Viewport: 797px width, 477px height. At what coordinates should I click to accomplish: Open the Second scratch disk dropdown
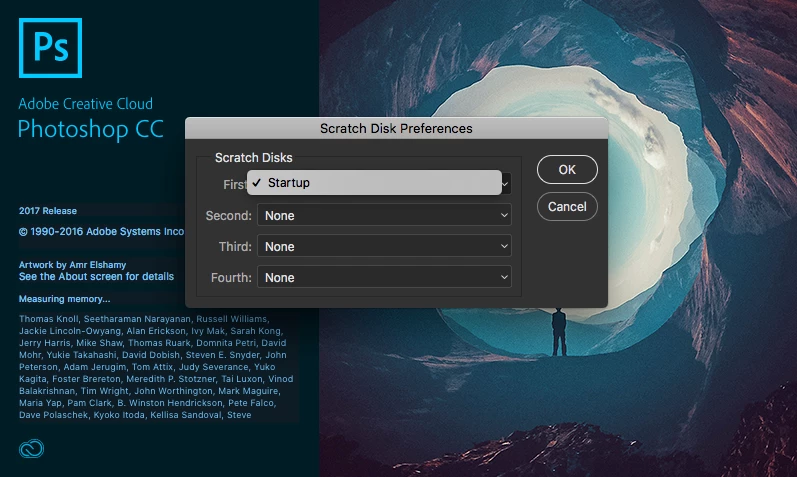point(384,215)
